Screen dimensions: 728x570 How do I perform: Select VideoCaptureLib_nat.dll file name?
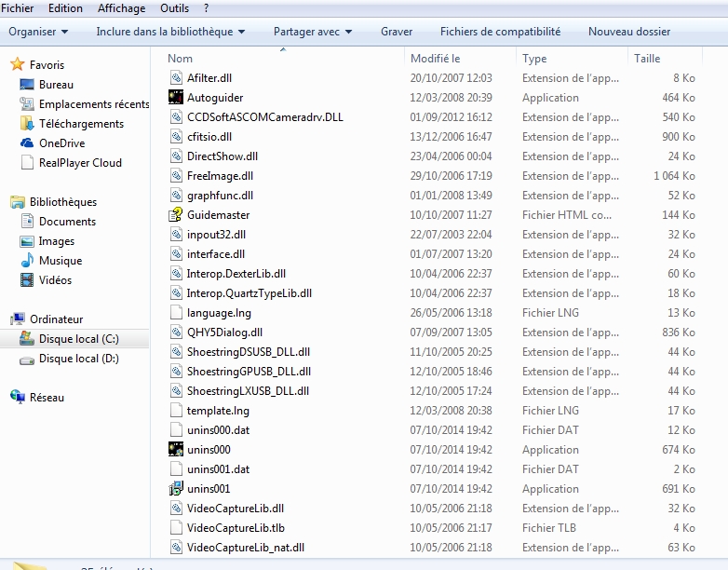[x=246, y=548]
